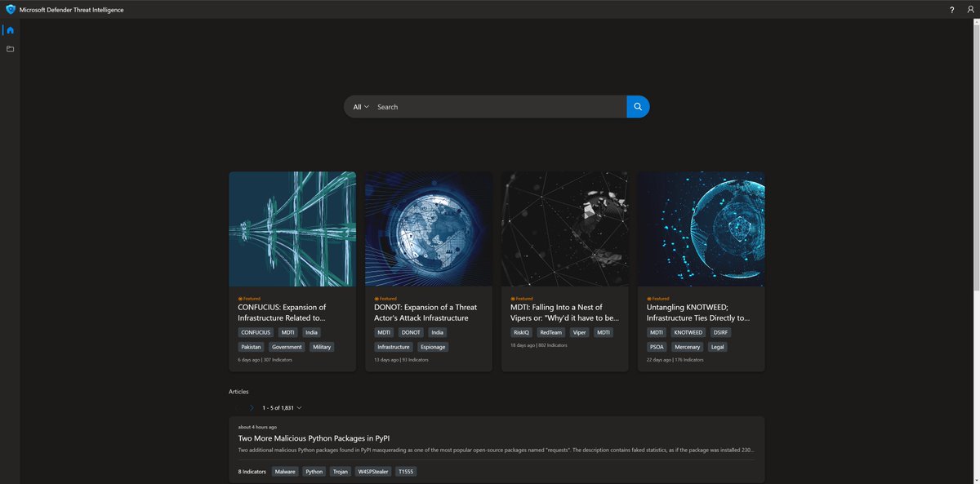Open MDTI: Falling Into a Nest of Vipers
Image resolution: width=980 pixels, height=484 pixels.
[564, 312]
